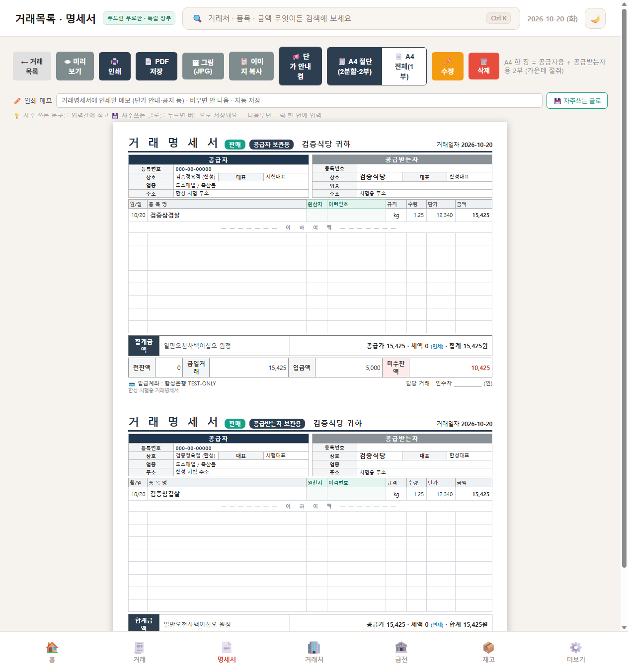Select the A4 절단(2분할·2부) layout
Screen dimensions: 628x672
pos(355,66)
